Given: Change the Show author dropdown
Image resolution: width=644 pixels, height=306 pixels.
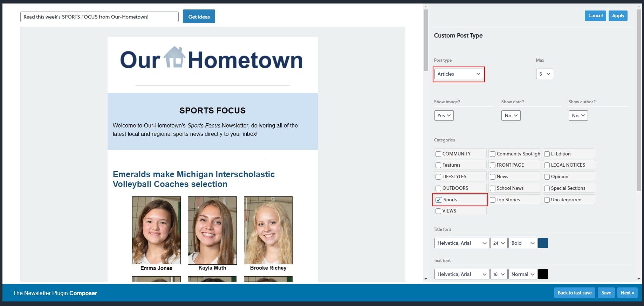Looking at the screenshot, I should pyautogui.click(x=578, y=116).
